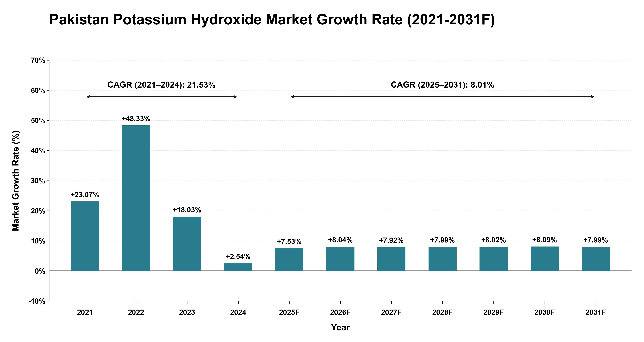This screenshot has width=644, height=342.
Task: Click the '60%' y-axis tick label
Action: point(38,91)
